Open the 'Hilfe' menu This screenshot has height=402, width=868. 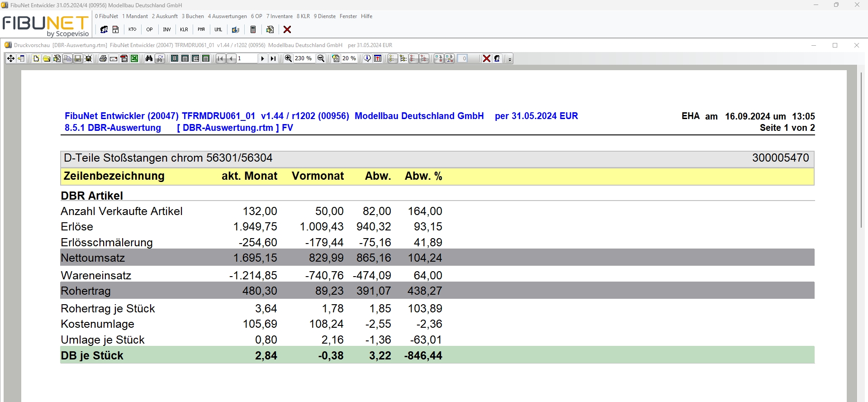pos(366,16)
